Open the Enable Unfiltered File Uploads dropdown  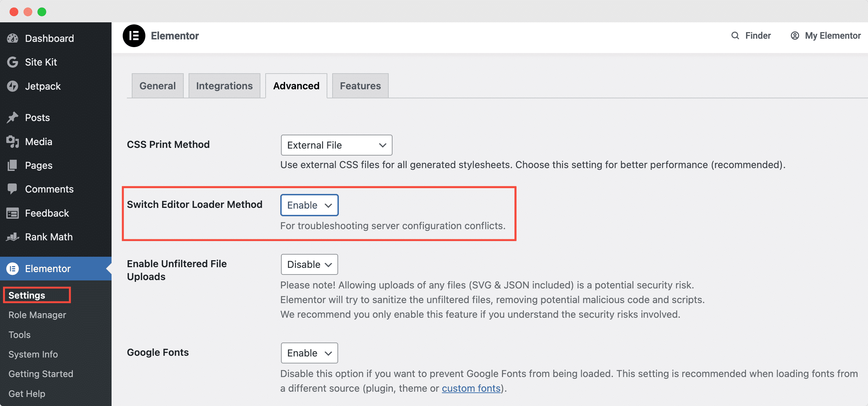pos(309,264)
